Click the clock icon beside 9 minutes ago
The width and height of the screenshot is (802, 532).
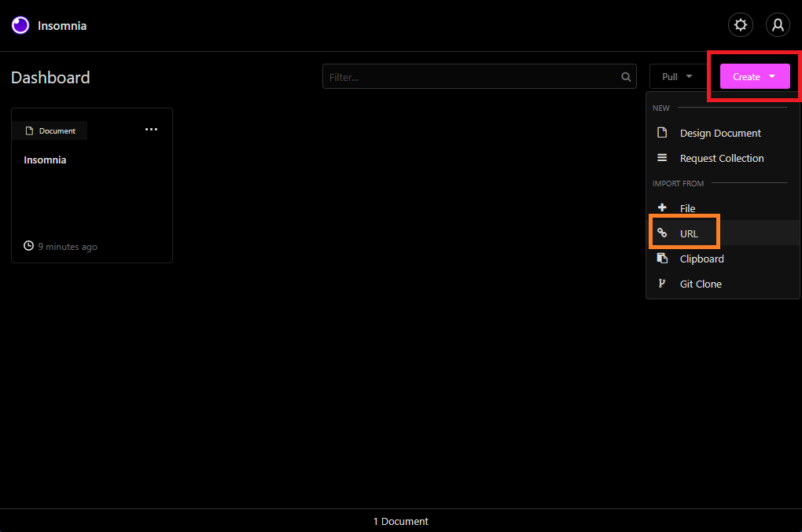click(x=29, y=246)
